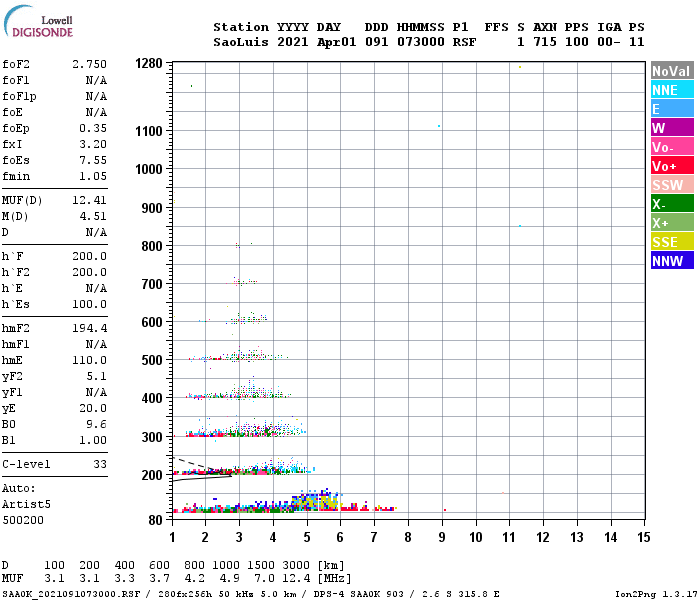Select the Vo- pink legend swatch

pyautogui.click(x=672, y=146)
